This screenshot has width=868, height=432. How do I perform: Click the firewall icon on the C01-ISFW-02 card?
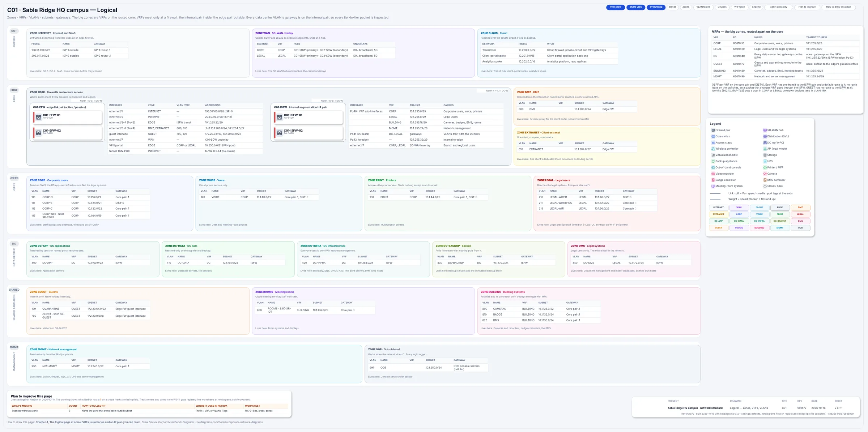click(279, 133)
